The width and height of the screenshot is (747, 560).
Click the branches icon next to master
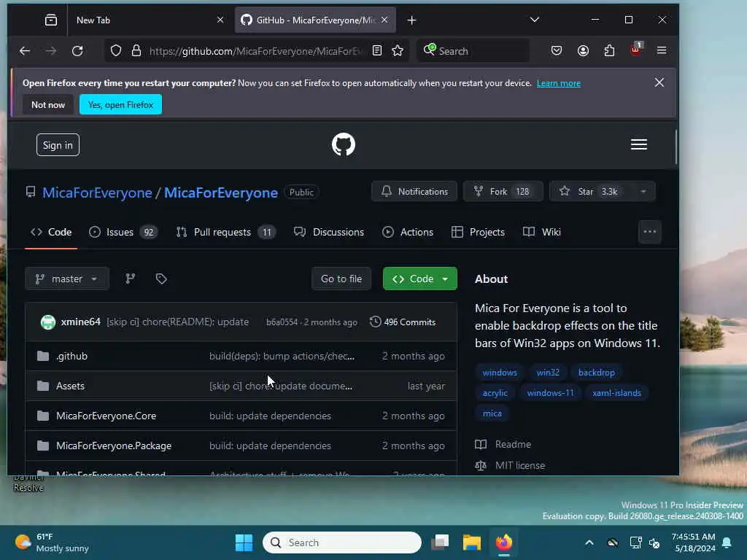pos(130,279)
